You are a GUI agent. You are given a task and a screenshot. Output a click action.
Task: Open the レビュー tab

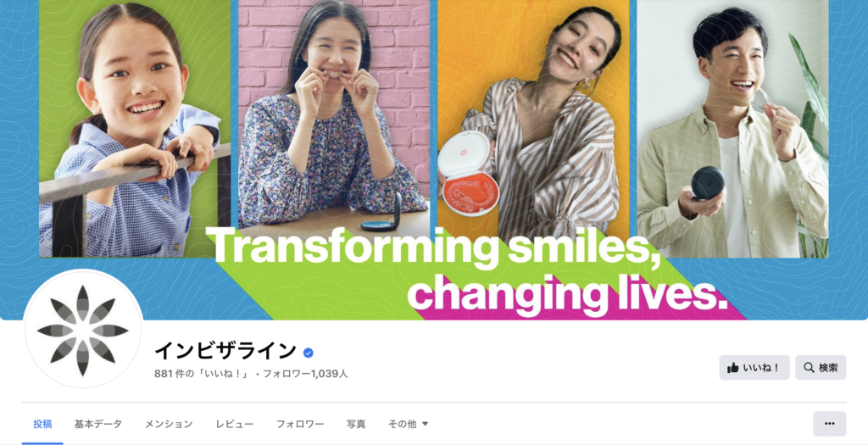pyautogui.click(x=235, y=424)
